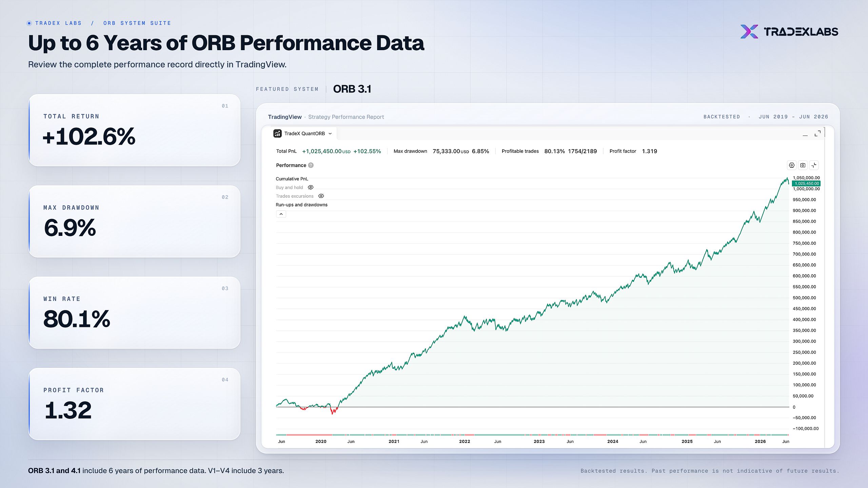Toggle Trades excursions visibility eye

point(321,196)
